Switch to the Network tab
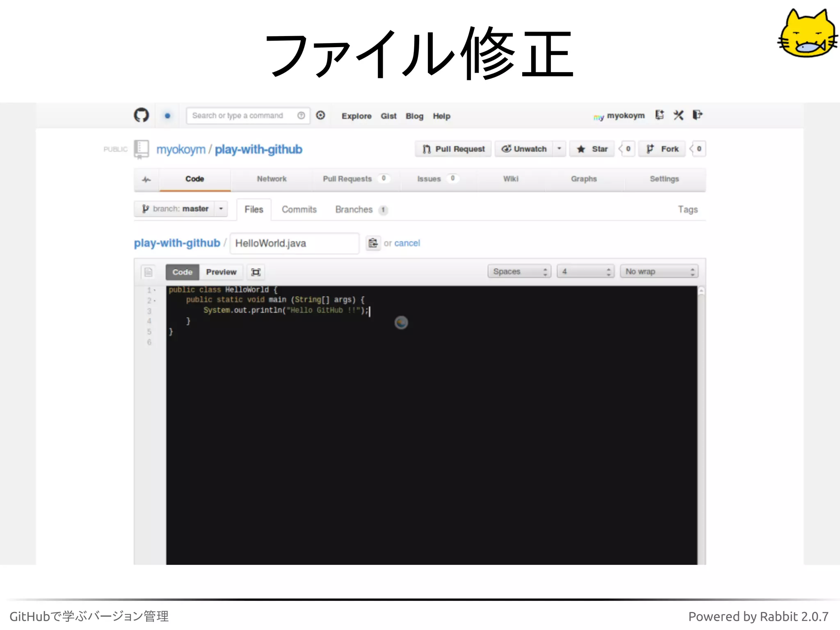This screenshot has height=630, width=840. [272, 179]
